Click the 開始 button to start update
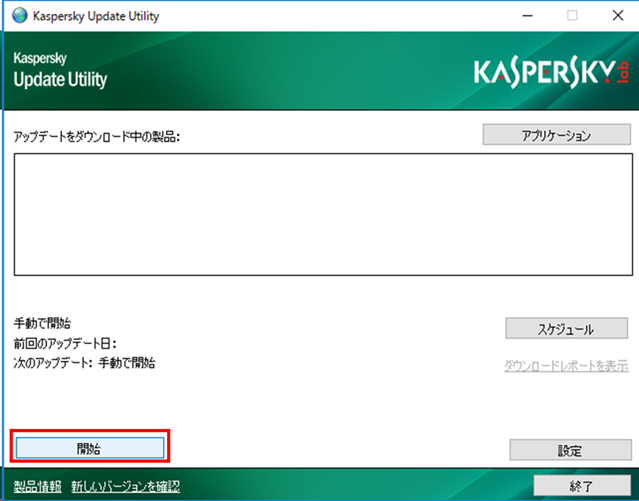This screenshot has height=501, width=639. [x=90, y=448]
